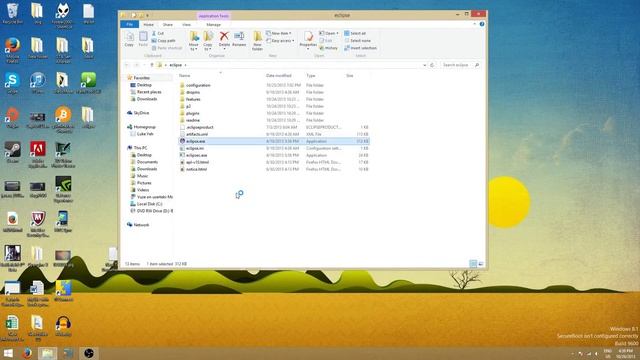Select Local Disk (C:) in navigation pane
The height and width of the screenshot is (360, 640).
tap(147, 204)
